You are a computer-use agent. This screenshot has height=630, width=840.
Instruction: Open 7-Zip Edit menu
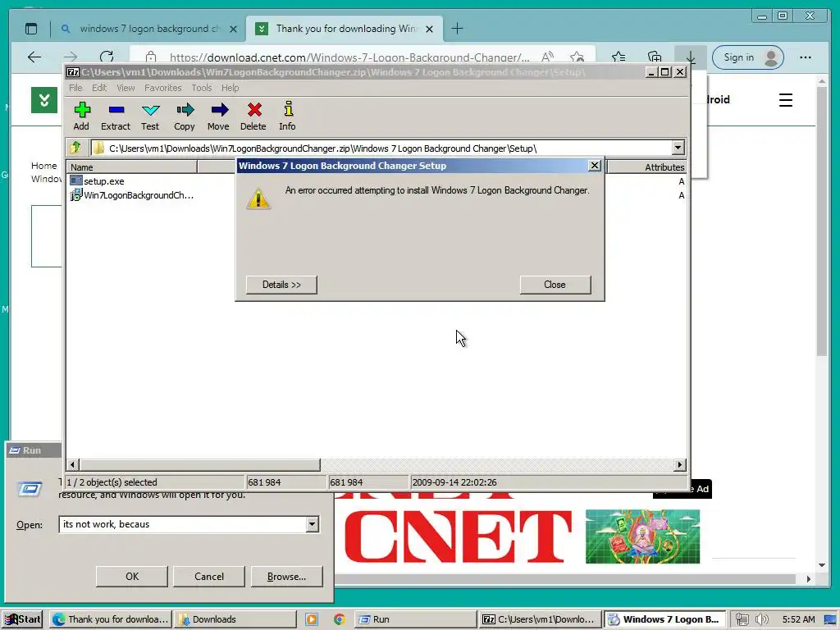coord(99,88)
